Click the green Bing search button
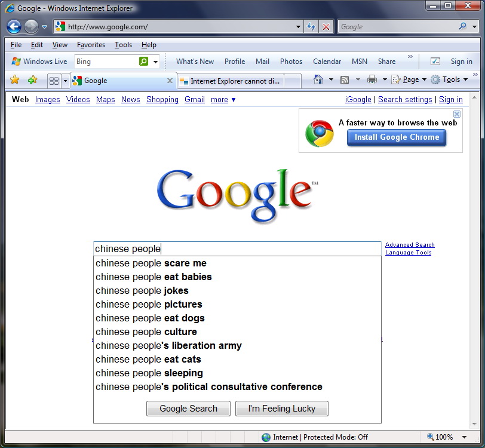 143,62
